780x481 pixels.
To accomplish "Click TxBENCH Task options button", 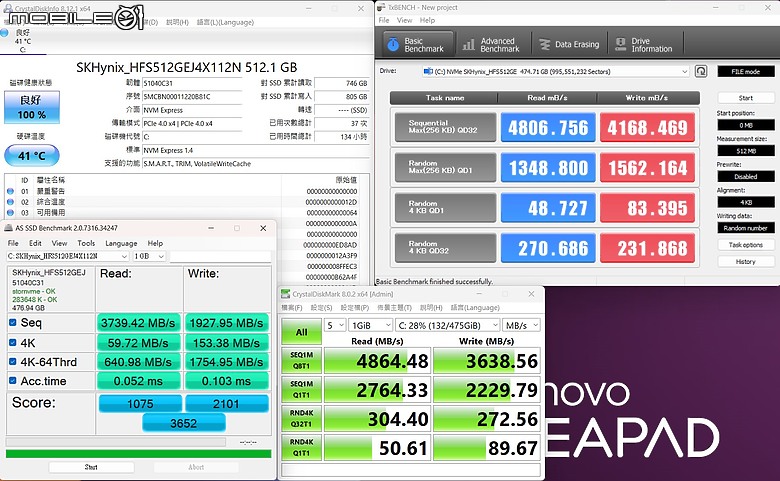I will (x=745, y=245).
